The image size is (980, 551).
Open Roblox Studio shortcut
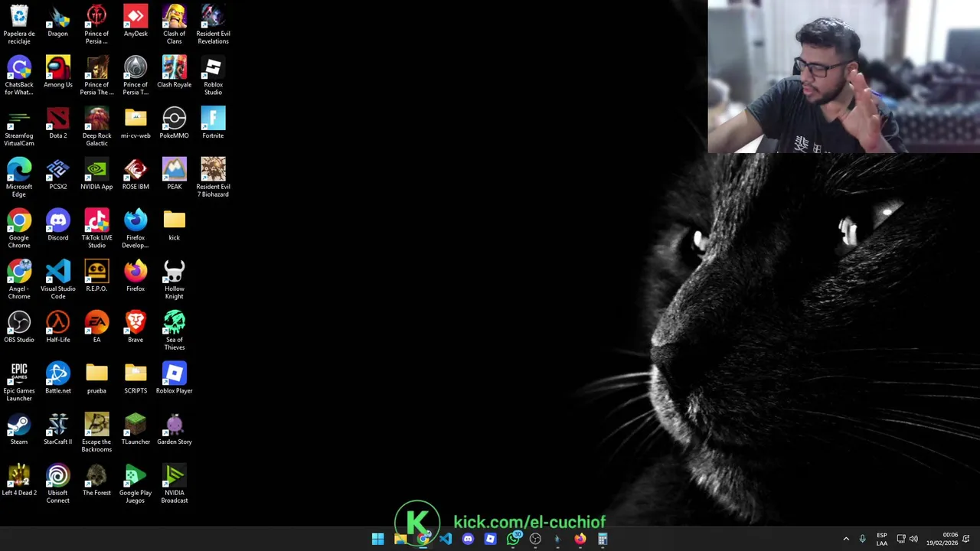(213, 76)
